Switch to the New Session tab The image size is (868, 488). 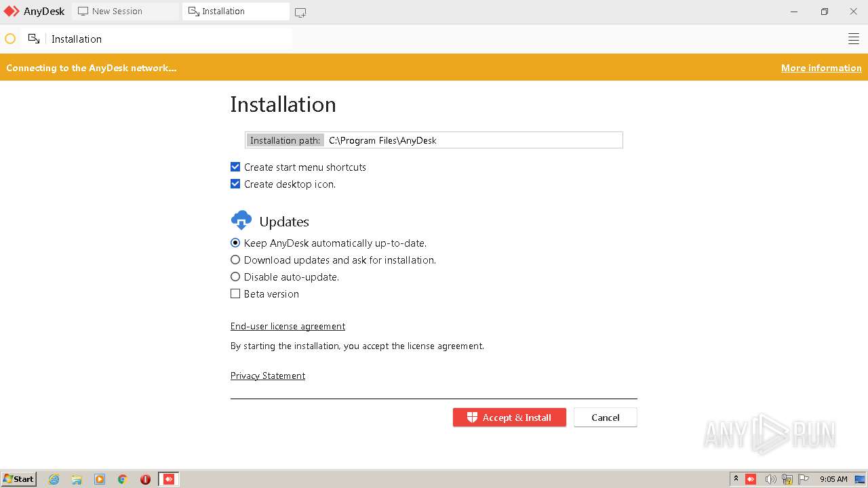click(126, 12)
